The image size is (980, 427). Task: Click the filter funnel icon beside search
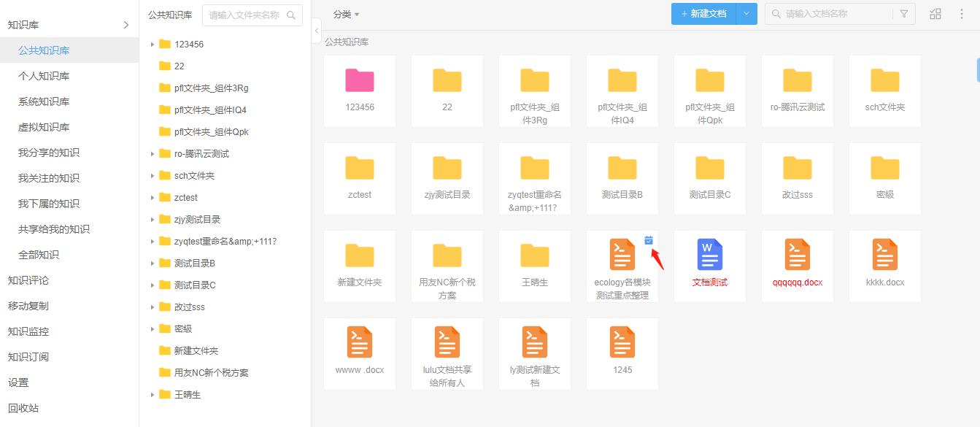[904, 14]
